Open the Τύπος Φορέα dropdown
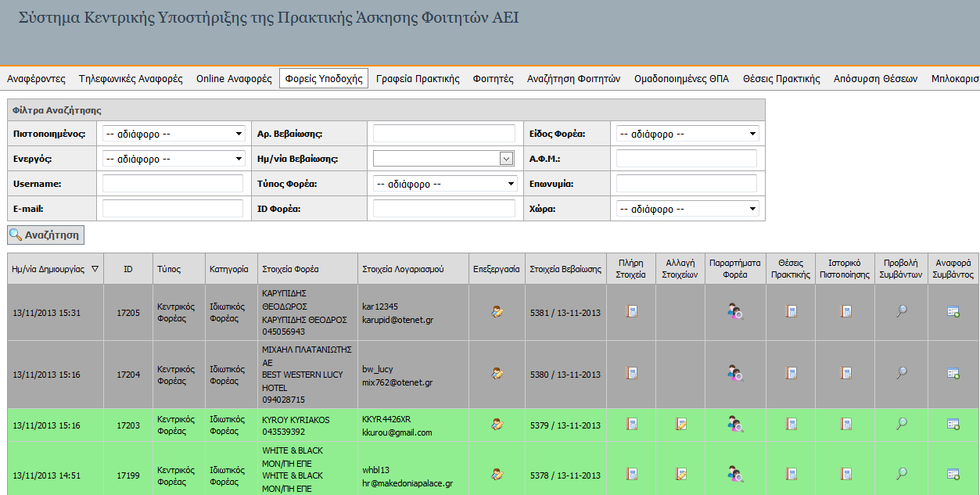Viewport: 980px width, 495px height. (445, 184)
